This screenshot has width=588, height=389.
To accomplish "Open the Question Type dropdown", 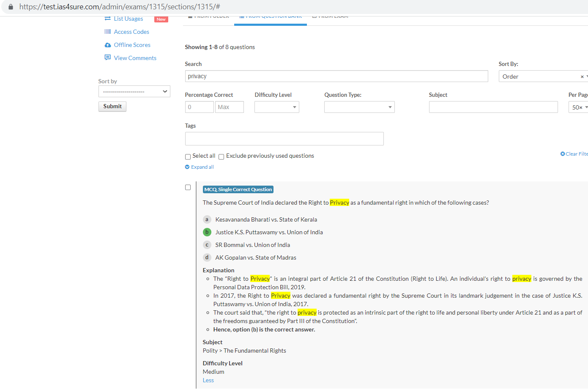I will point(359,107).
